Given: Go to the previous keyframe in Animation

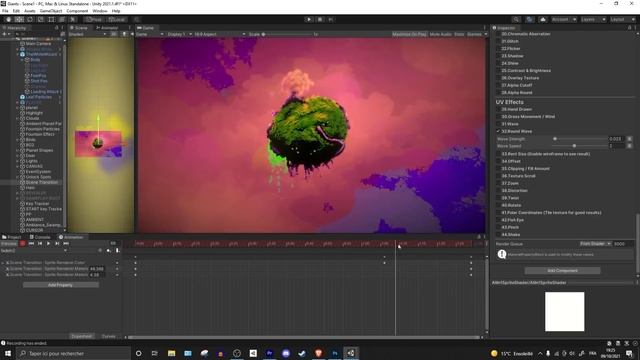Looking at the screenshot, I should pos(40,243).
